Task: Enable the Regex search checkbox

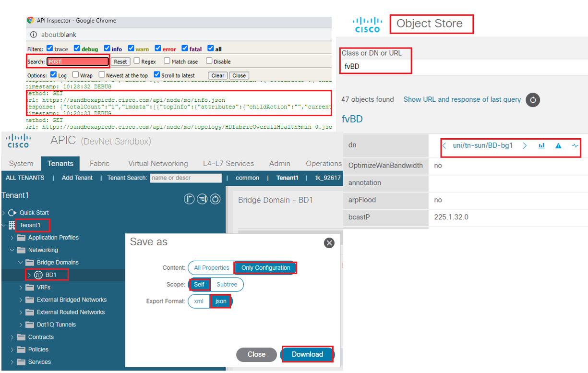Action: pos(137,61)
